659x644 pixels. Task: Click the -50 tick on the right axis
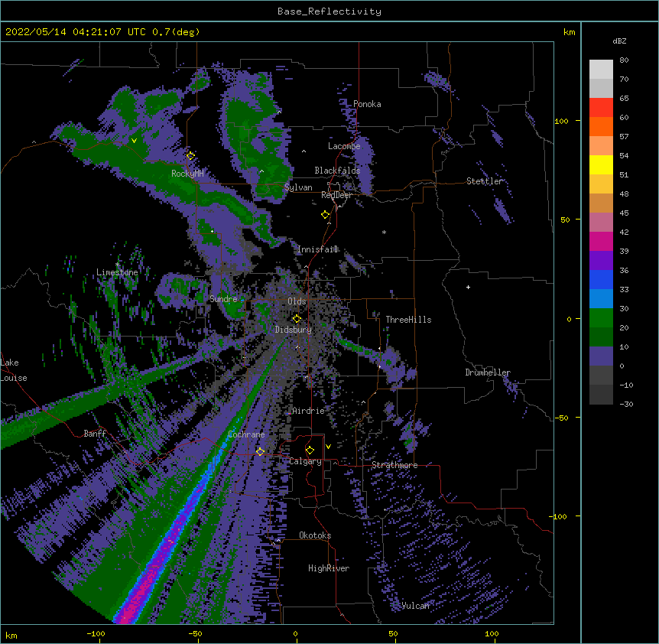560,418
